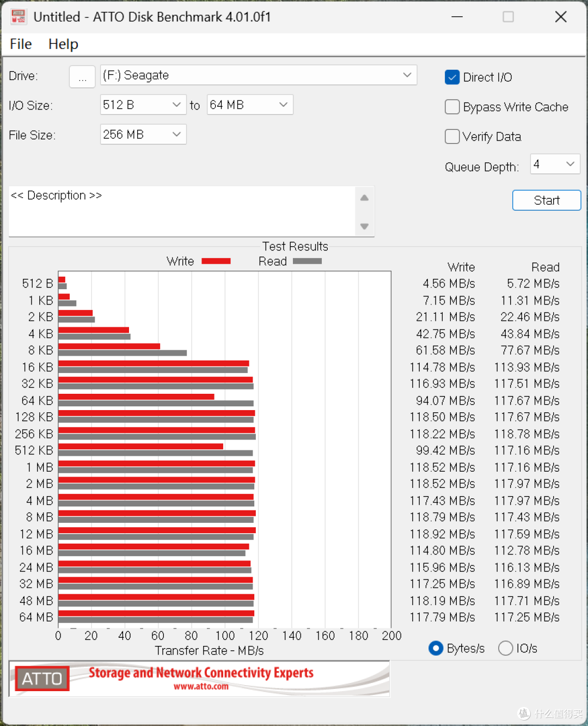Click the ATTO app icon in title bar

pos(19,17)
